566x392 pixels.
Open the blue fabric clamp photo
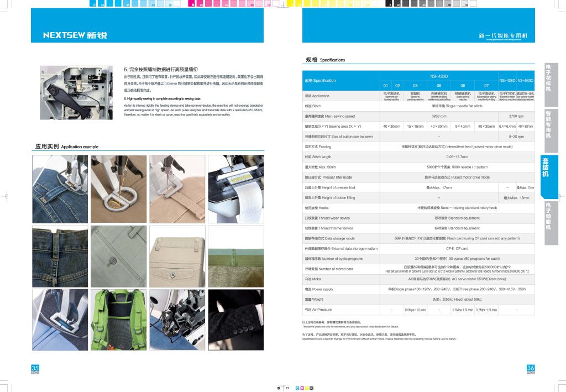click(x=60, y=320)
